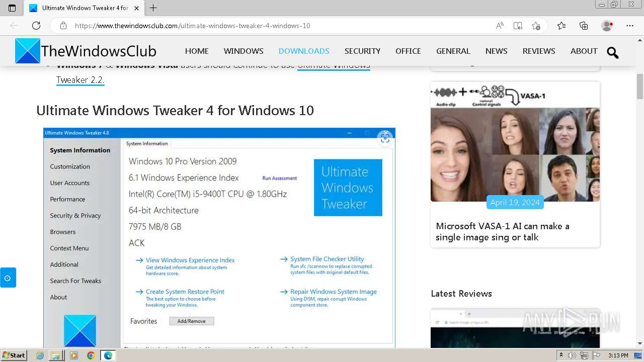This screenshot has height=362, width=644.
Task: Open File Explorer from taskbar
Action: [x=56, y=355]
